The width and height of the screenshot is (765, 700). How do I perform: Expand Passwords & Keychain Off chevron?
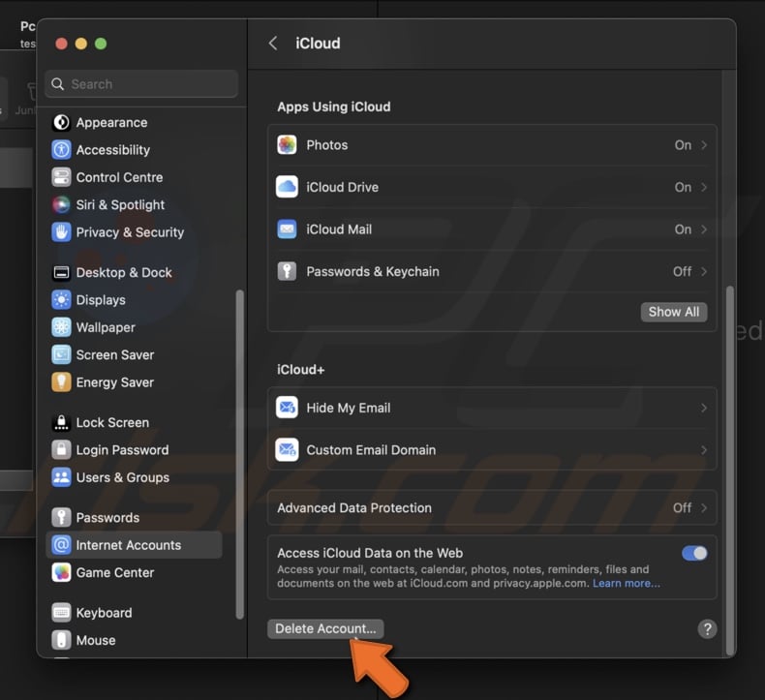703,272
